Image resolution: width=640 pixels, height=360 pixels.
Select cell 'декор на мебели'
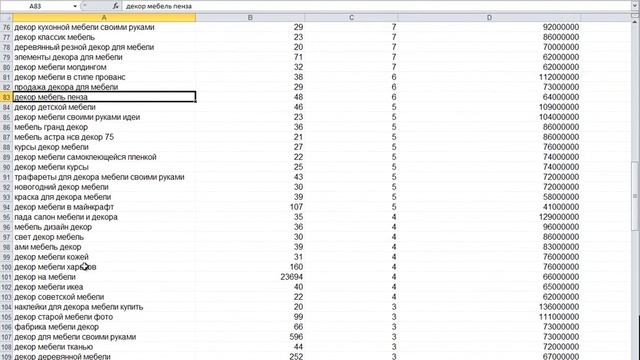pyautogui.click(x=104, y=277)
